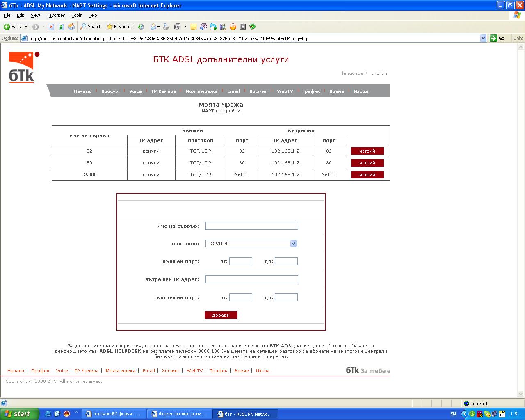Open the dropdown arrow beside Edit icon

[x=185, y=27]
